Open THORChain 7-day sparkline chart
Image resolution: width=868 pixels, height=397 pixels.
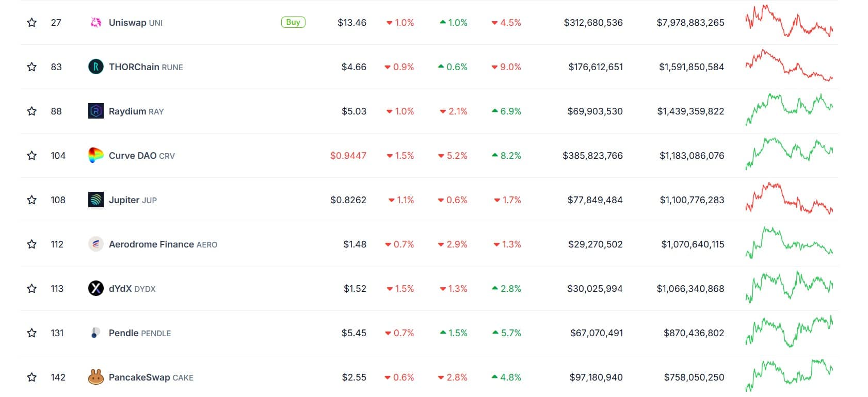click(789, 65)
